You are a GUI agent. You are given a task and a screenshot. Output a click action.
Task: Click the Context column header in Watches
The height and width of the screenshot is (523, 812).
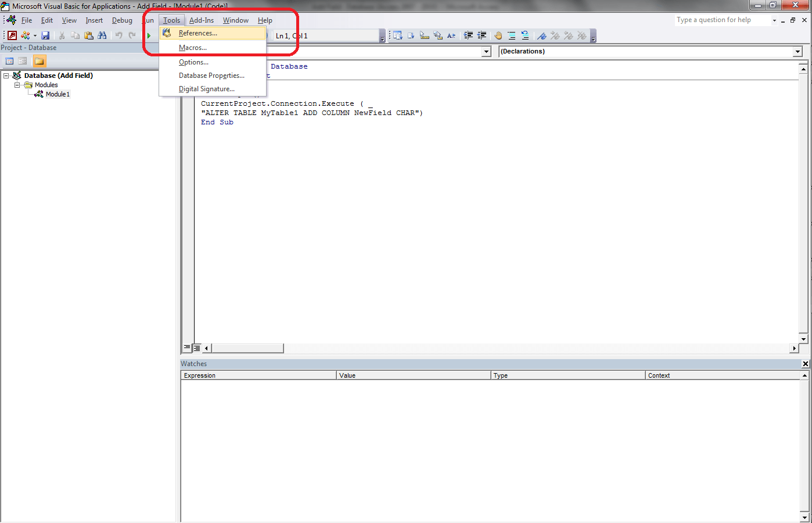click(x=723, y=375)
